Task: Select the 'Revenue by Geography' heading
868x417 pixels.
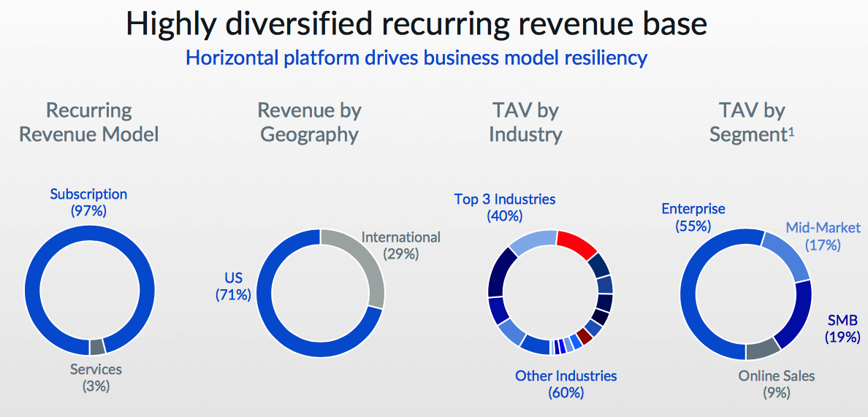Action: coord(310,122)
